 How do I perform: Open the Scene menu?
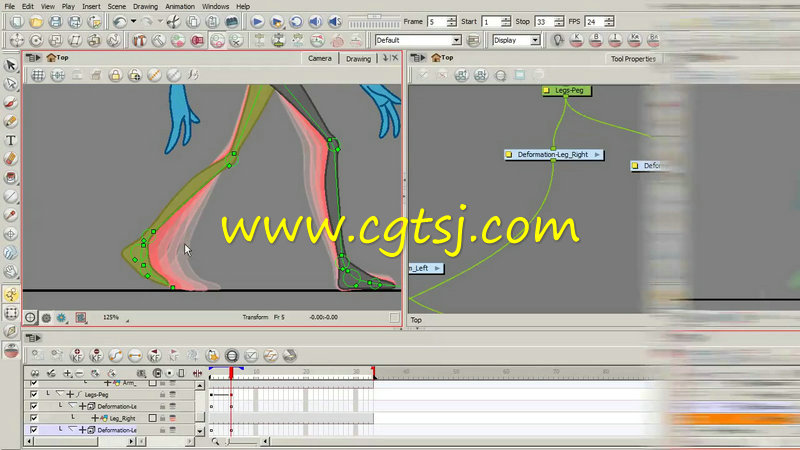pos(116,7)
